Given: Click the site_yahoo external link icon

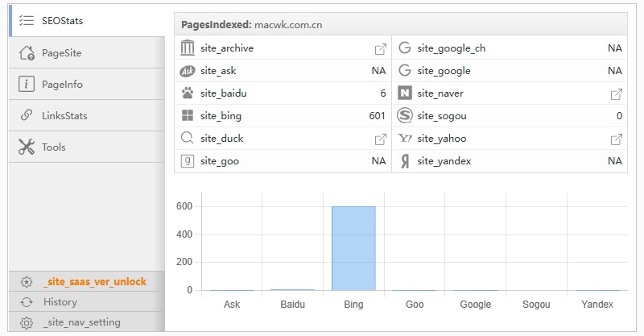Looking at the screenshot, I should tap(617, 139).
